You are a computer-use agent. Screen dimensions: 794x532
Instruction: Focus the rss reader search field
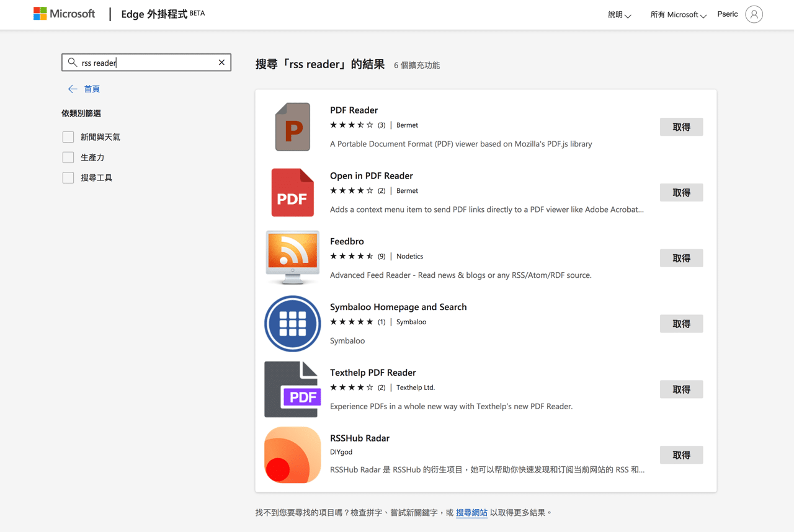coord(146,63)
